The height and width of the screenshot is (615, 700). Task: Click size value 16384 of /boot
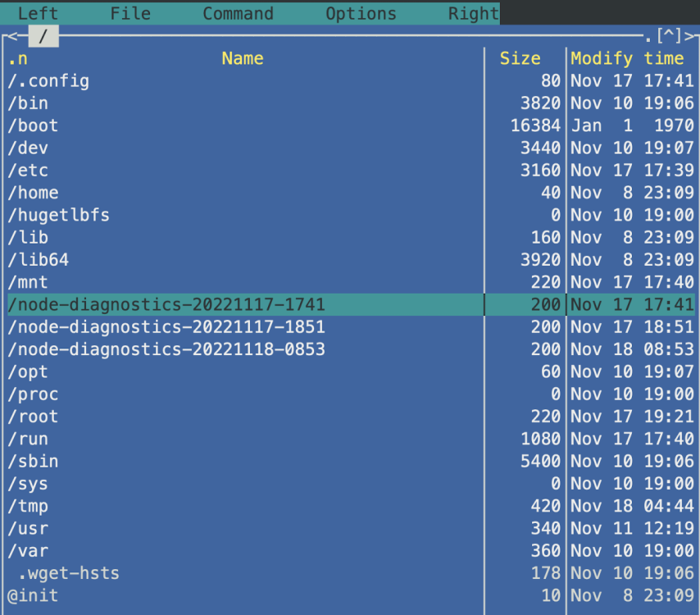535,125
